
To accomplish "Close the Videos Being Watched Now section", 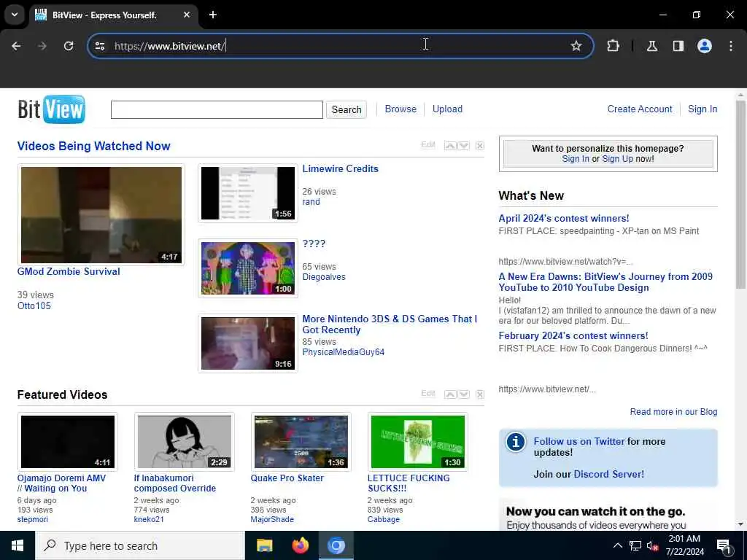I will [480, 146].
